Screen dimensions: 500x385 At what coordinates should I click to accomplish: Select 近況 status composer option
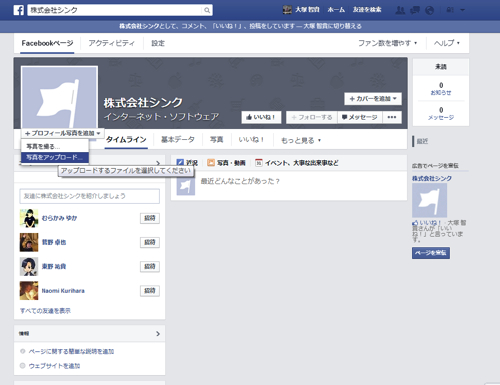pos(187,163)
